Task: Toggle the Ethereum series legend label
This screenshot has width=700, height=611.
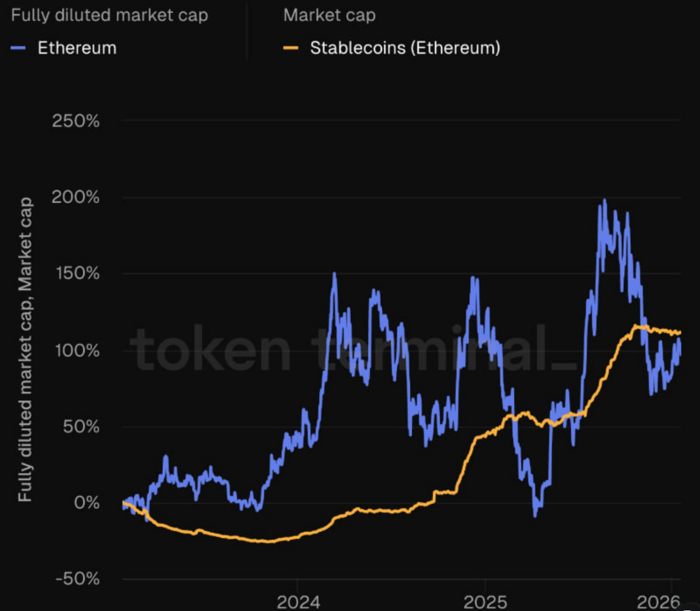Action: [x=77, y=48]
